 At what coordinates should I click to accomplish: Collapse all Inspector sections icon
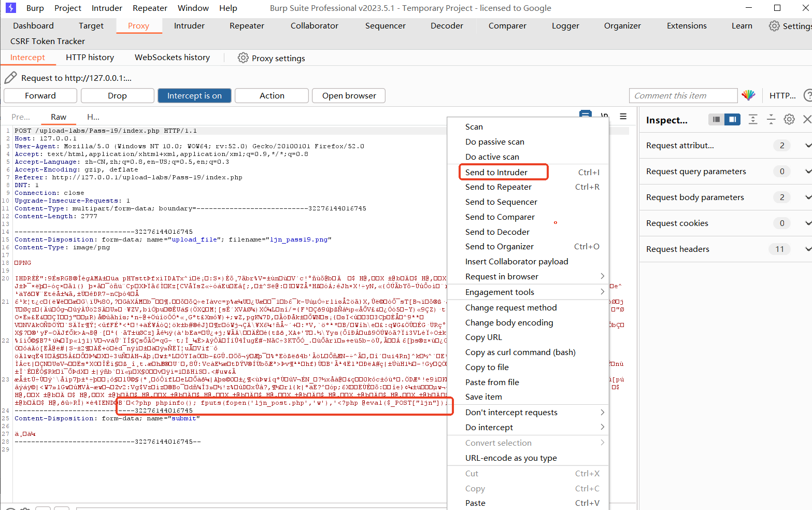coord(771,119)
